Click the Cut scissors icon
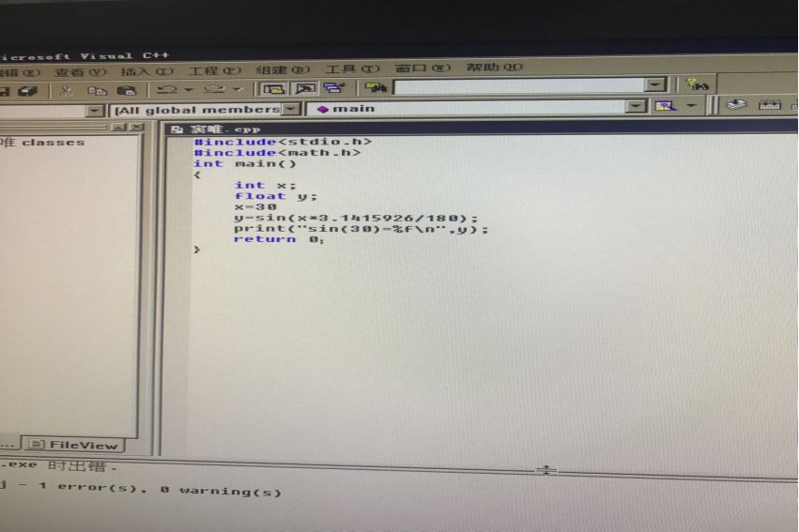Viewport: 799px width, 532px height. coord(67,91)
